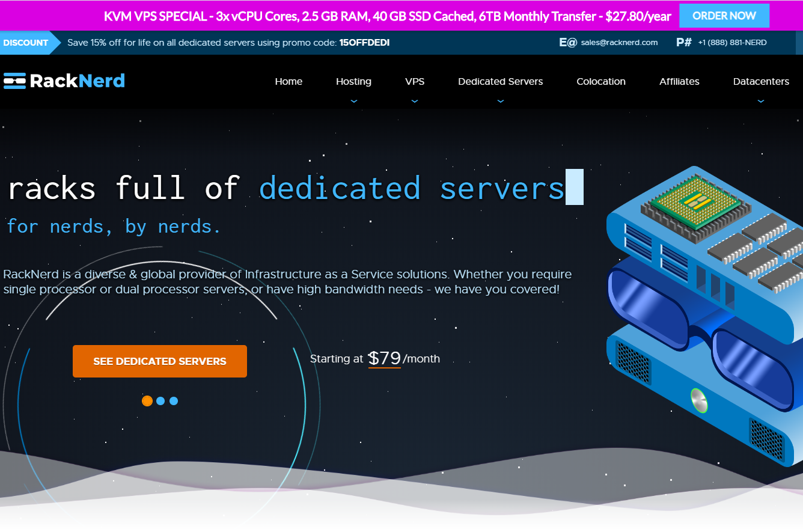Click the ORDER NOW button
Image resolution: width=803 pixels, height=532 pixels.
(724, 16)
